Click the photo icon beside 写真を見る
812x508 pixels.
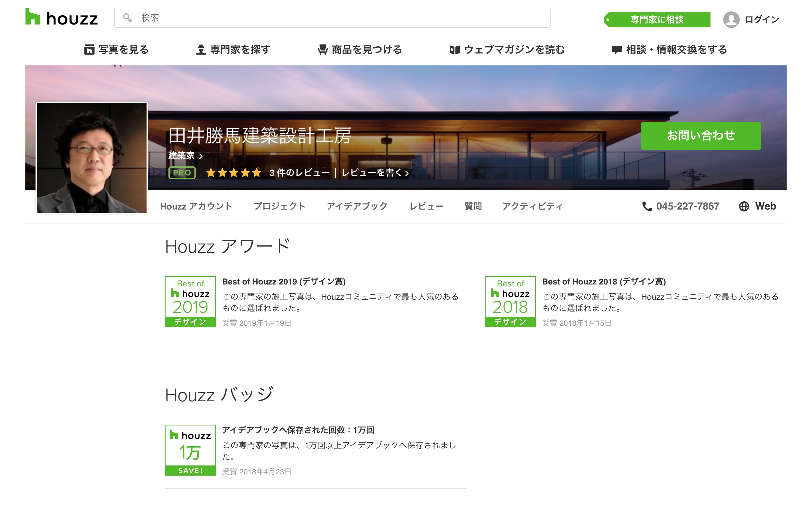pyautogui.click(x=89, y=50)
